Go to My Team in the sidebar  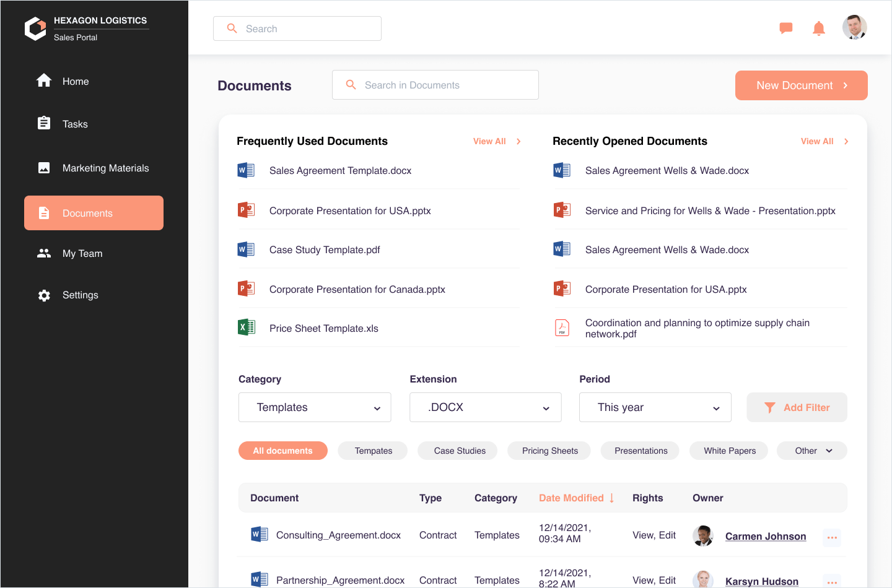[82, 254]
